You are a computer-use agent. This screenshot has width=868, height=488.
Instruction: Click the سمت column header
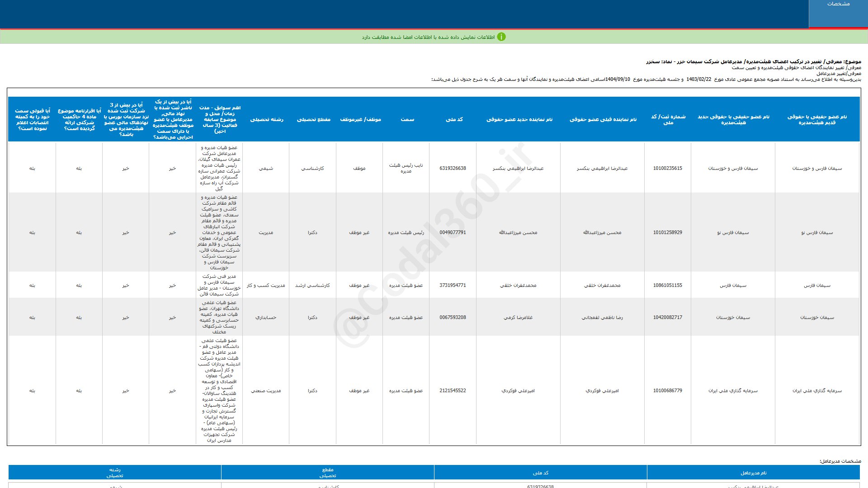pyautogui.click(x=407, y=119)
